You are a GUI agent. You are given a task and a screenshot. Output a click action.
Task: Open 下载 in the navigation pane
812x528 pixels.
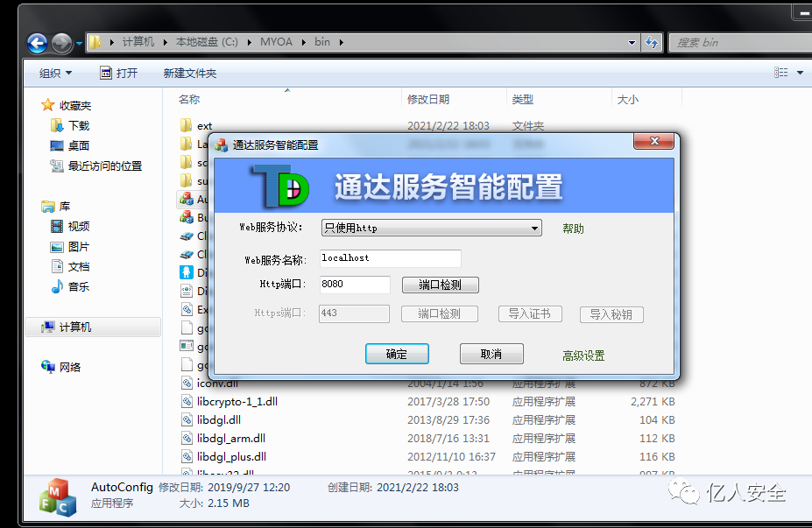(70, 126)
